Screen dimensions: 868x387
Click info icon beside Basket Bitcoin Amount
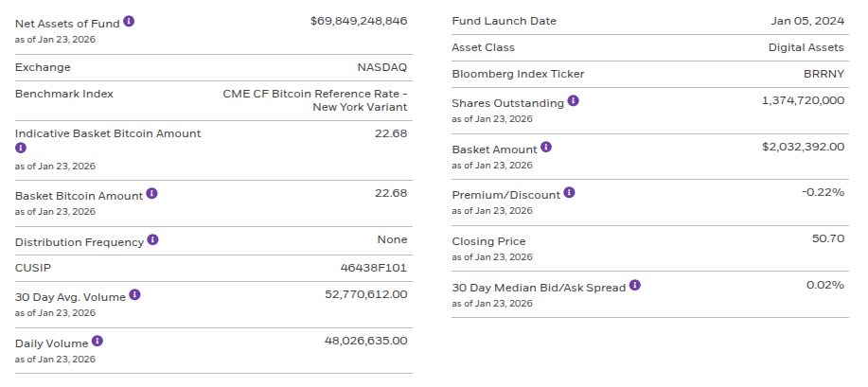pyautogui.click(x=151, y=194)
